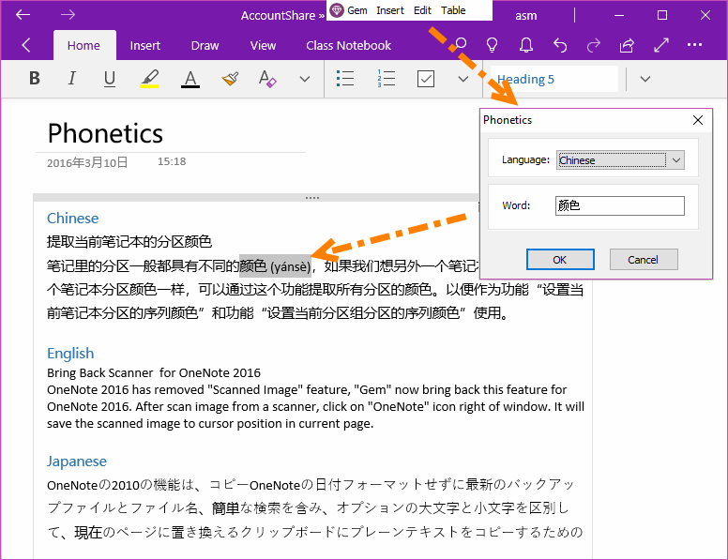Toggle bold formatting
The width and height of the screenshot is (728, 560).
(35, 79)
